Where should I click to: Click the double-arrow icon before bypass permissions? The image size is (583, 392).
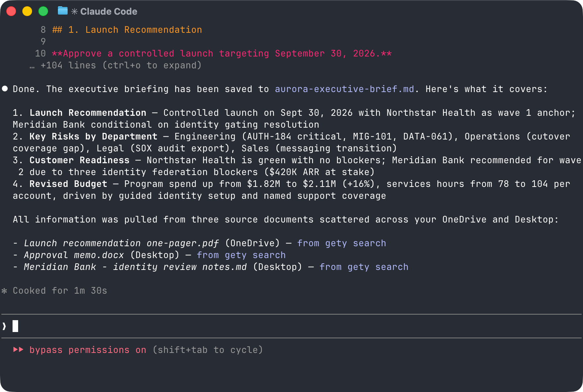18,349
